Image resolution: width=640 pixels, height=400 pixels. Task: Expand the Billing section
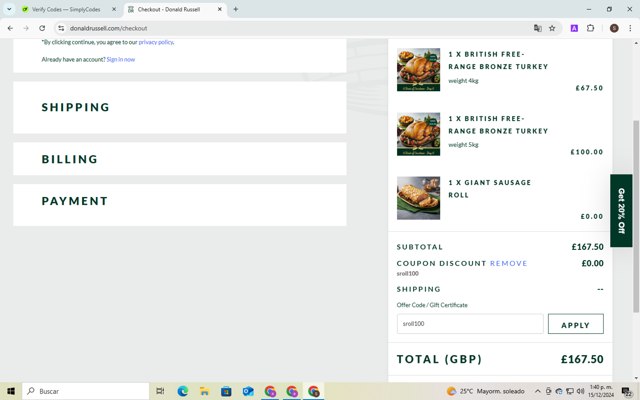pos(180,159)
